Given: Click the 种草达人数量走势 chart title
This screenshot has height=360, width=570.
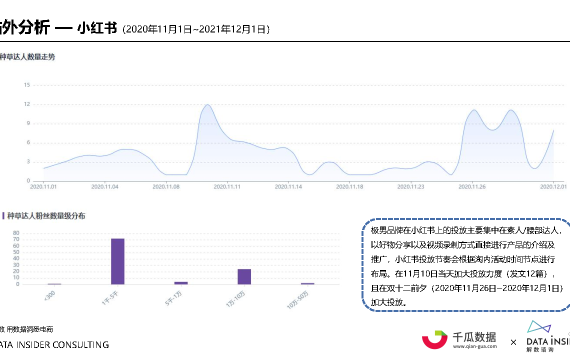Looking at the screenshot, I should pyautogui.click(x=27, y=57).
